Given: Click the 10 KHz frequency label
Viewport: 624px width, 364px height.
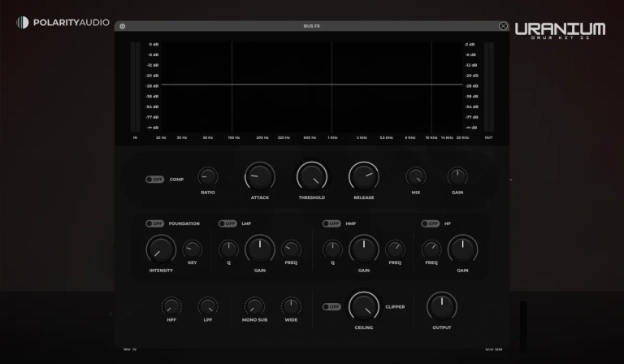Looking at the screenshot, I should click(x=431, y=137).
